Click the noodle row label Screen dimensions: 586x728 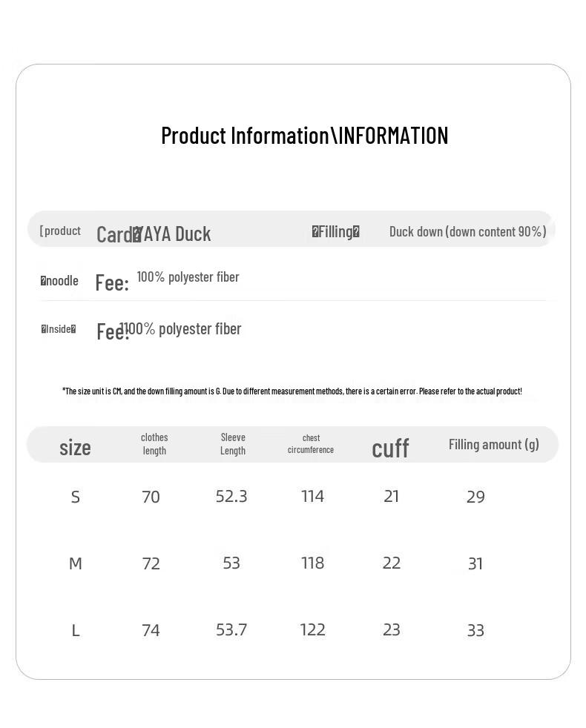[59, 281]
